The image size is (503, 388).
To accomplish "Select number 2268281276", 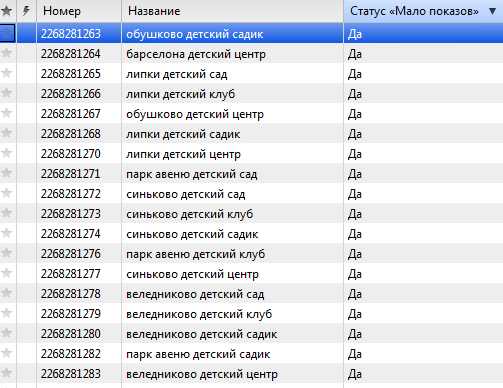I will (x=71, y=254).
